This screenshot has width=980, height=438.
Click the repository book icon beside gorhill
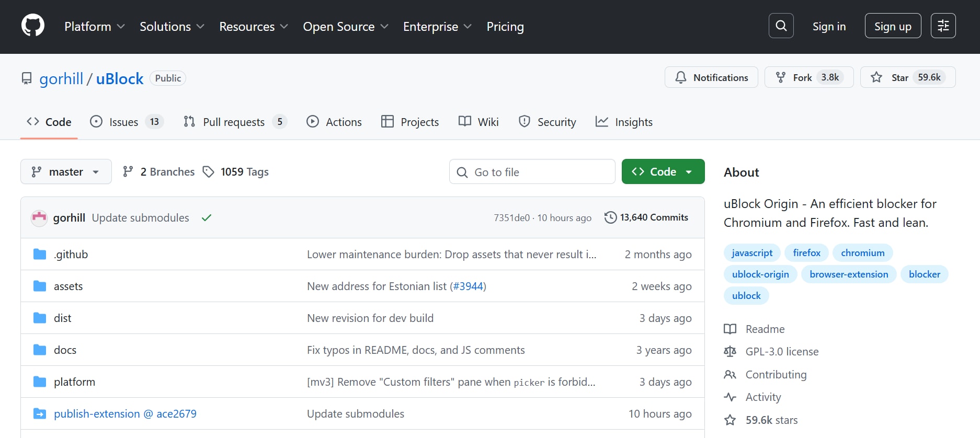point(27,78)
